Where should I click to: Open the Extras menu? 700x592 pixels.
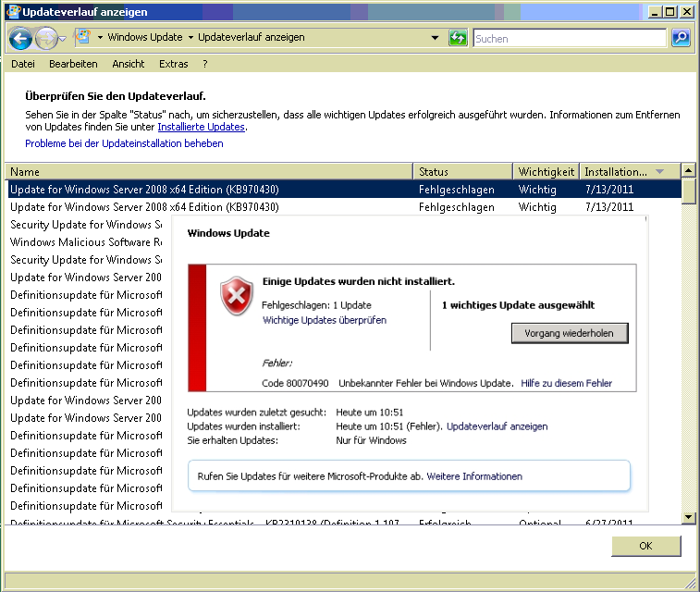pos(173,64)
